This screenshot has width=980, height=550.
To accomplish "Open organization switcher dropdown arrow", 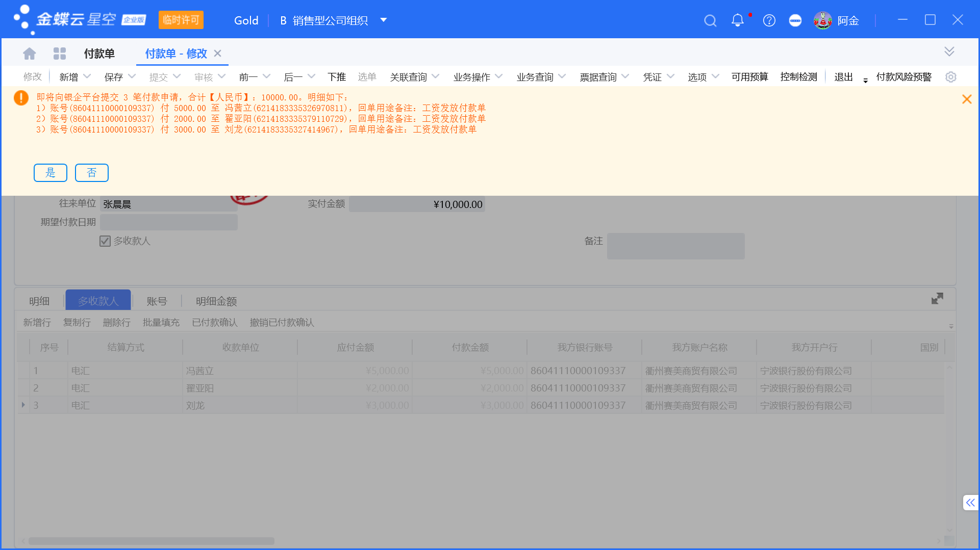I will tap(384, 20).
